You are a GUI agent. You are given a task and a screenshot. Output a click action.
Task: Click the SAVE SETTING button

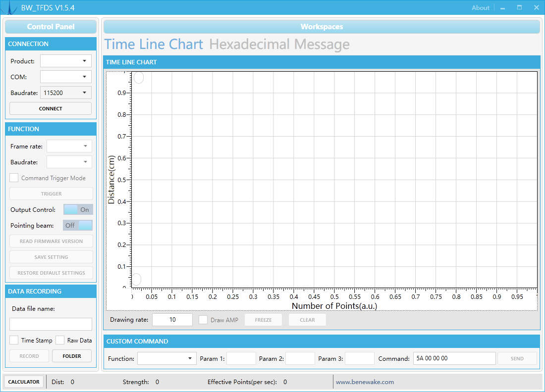(x=51, y=257)
